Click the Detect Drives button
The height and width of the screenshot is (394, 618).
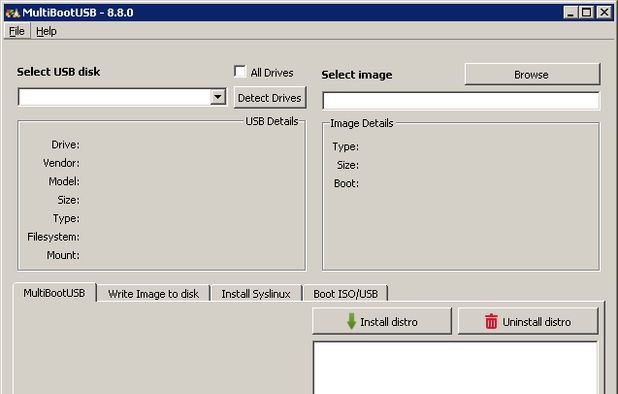270,98
